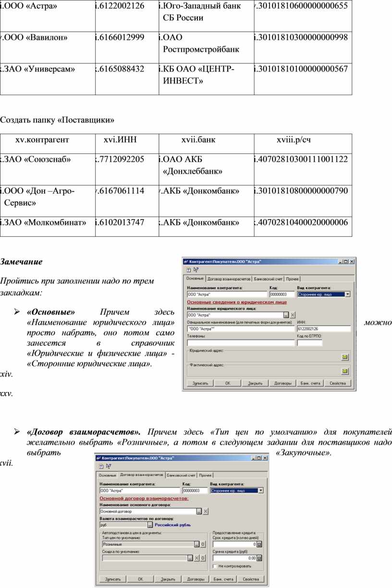Select the active Договор взаиморасчетов tab in the lower dialog
Viewport: 392px width, 588px height.
click(142, 475)
